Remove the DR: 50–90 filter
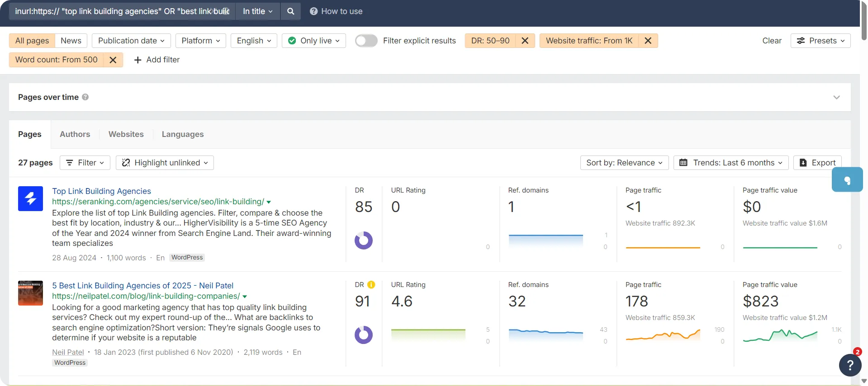 tap(525, 41)
